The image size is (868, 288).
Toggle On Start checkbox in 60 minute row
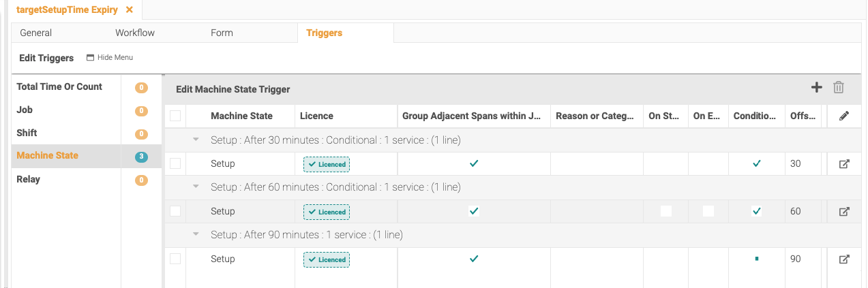(665, 211)
